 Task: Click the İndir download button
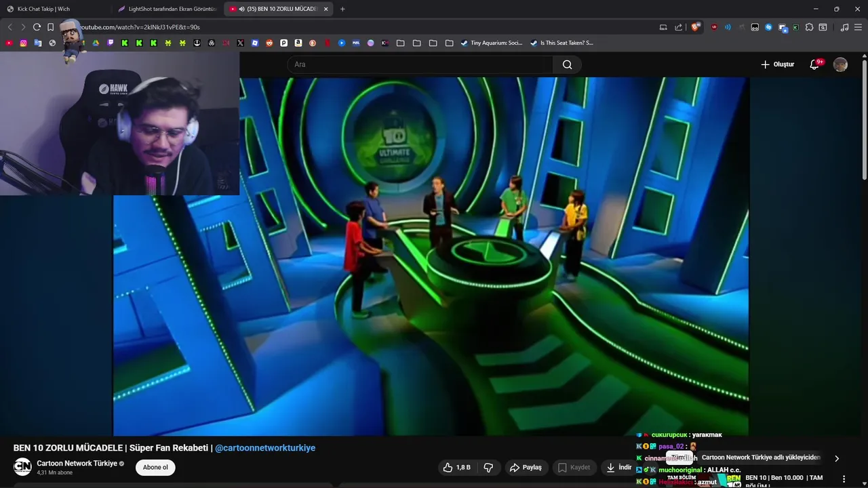pos(619,467)
